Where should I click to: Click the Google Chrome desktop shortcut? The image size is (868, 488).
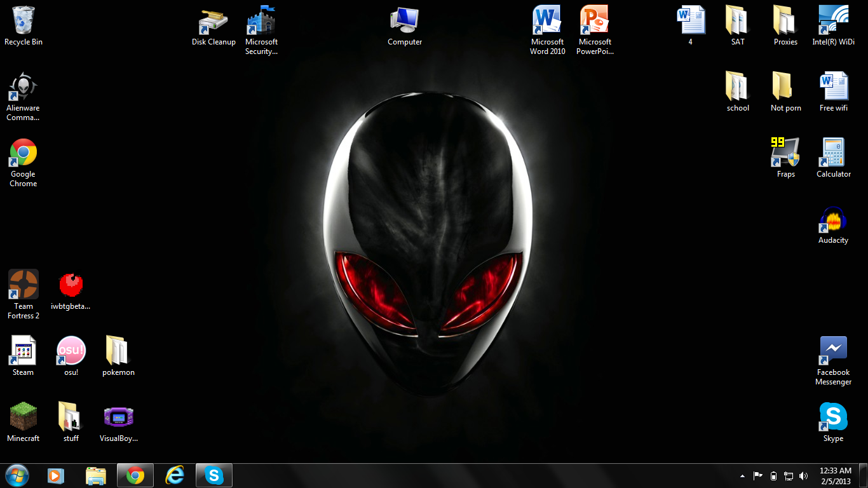click(x=24, y=153)
